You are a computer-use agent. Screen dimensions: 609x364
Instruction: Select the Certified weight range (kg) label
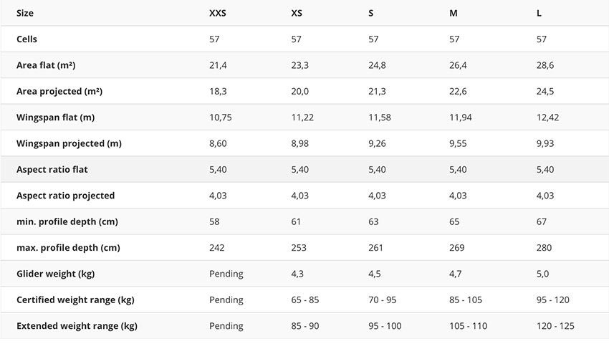click(75, 300)
